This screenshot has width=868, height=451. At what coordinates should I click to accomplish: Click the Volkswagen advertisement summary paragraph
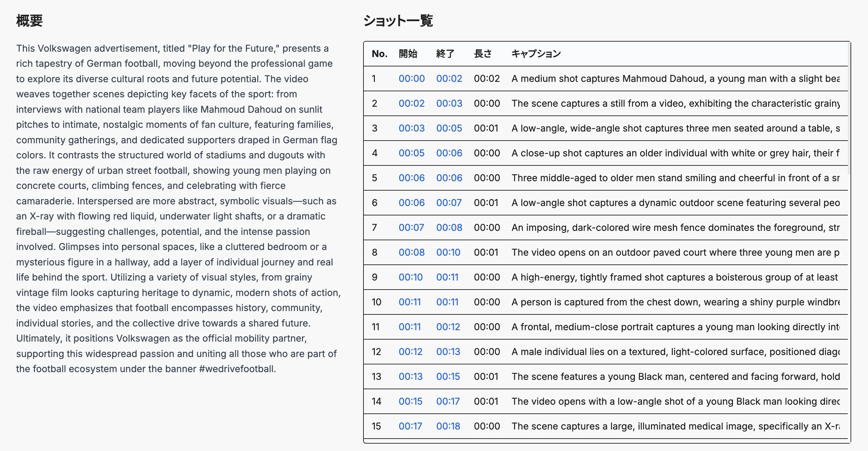[x=179, y=209]
